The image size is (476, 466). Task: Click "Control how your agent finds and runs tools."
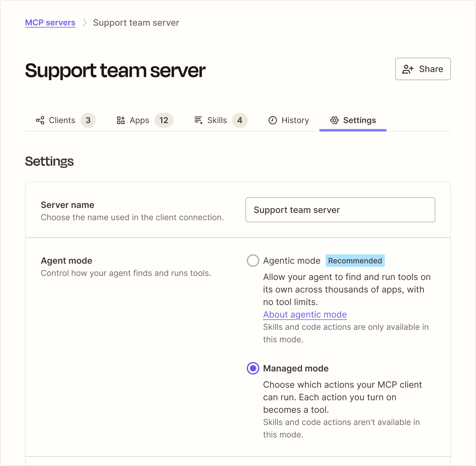(126, 273)
